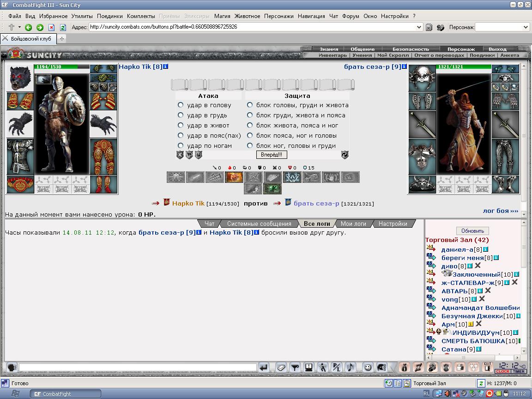This screenshot has width=532, height=399.
Task: Click the eraser clear-chat icon
Action: point(281,367)
